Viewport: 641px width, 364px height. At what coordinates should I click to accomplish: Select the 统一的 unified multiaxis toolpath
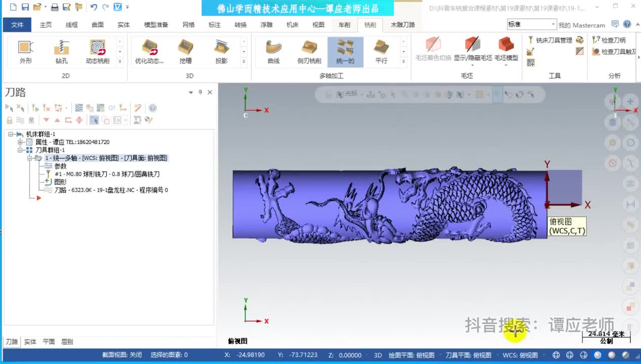pos(345,53)
